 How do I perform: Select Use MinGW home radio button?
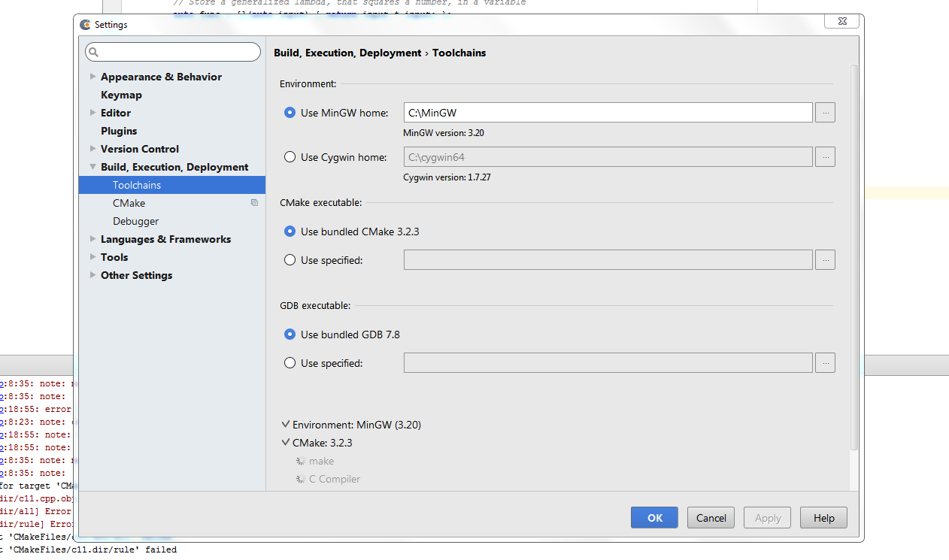pyautogui.click(x=290, y=113)
